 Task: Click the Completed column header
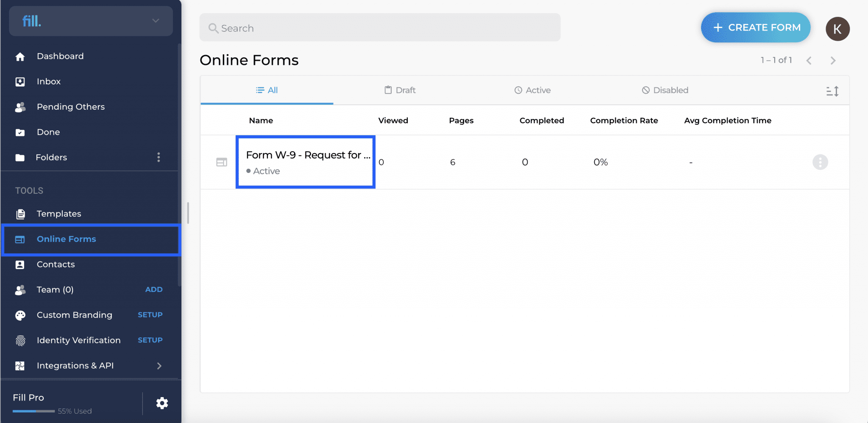click(542, 120)
